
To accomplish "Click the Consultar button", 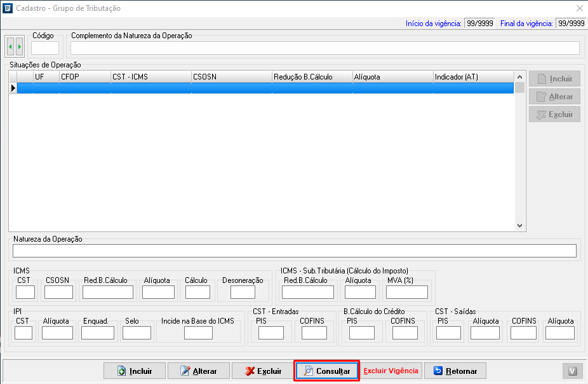I will tap(327, 371).
